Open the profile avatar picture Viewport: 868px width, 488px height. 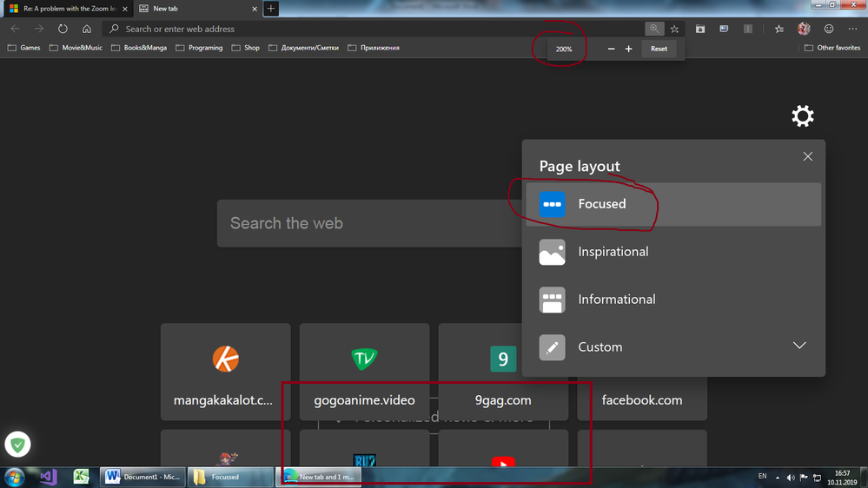pyautogui.click(x=804, y=29)
